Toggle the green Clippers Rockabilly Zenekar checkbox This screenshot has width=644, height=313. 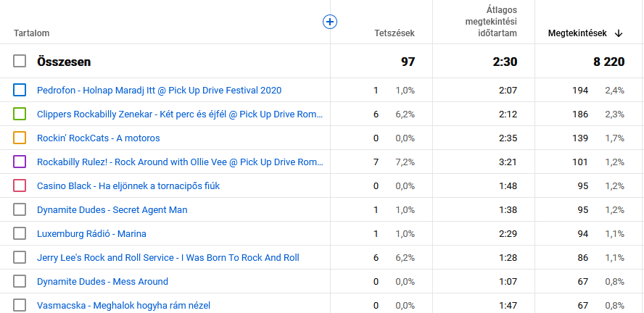[20, 114]
